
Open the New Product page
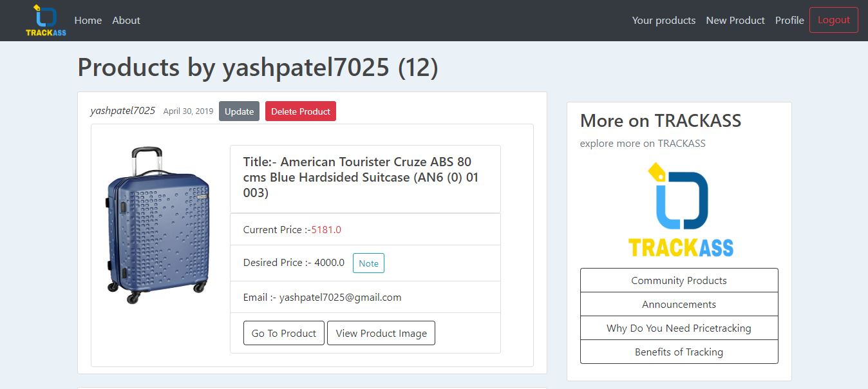(x=735, y=21)
